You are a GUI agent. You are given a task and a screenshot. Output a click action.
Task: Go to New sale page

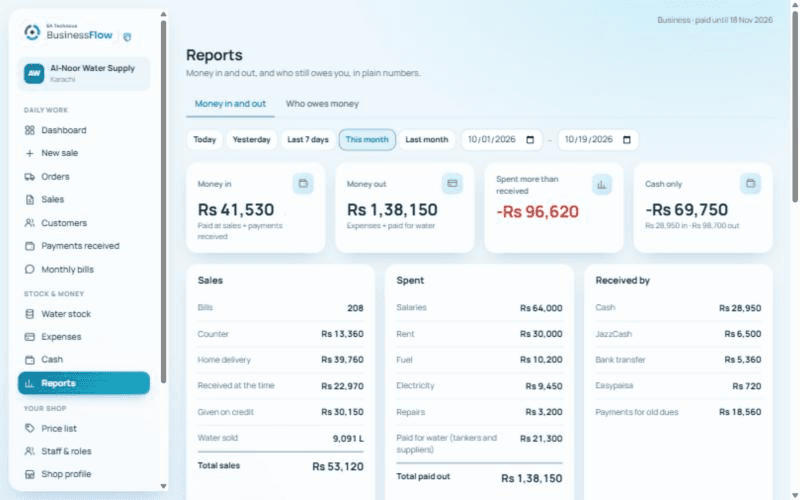[x=84, y=153]
